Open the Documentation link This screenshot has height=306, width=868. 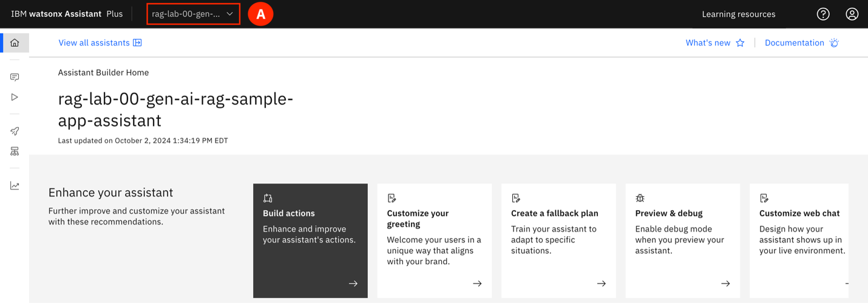point(794,43)
